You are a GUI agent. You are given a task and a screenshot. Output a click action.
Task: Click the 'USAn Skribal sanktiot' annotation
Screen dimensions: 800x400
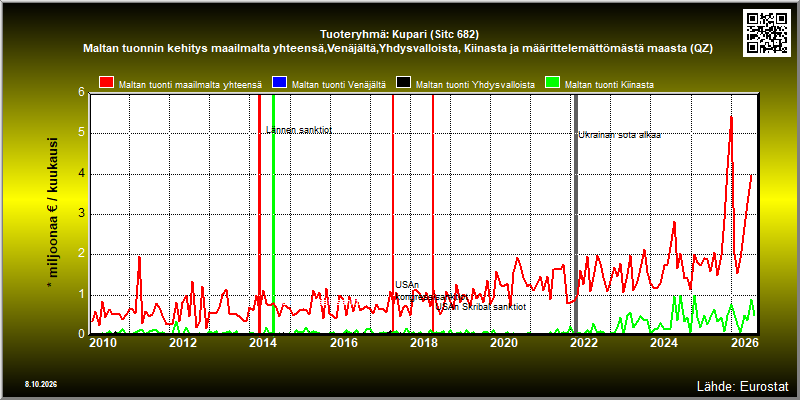click(481, 307)
